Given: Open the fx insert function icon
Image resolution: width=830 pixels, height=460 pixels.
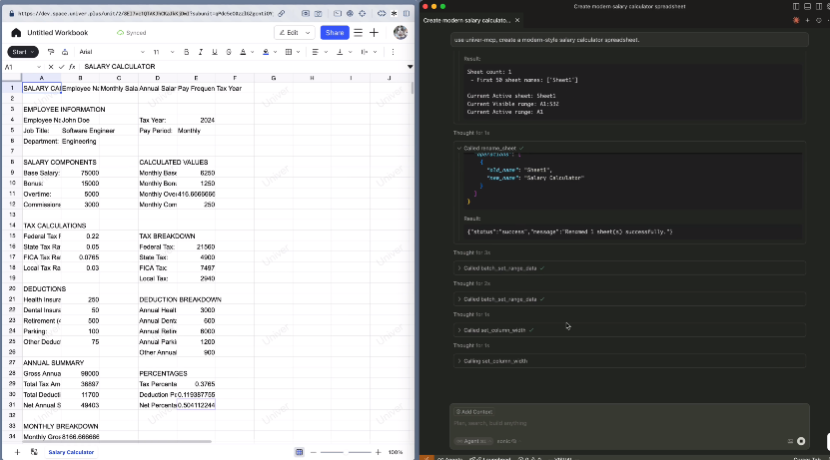Looking at the screenshot, I should 72,67.
